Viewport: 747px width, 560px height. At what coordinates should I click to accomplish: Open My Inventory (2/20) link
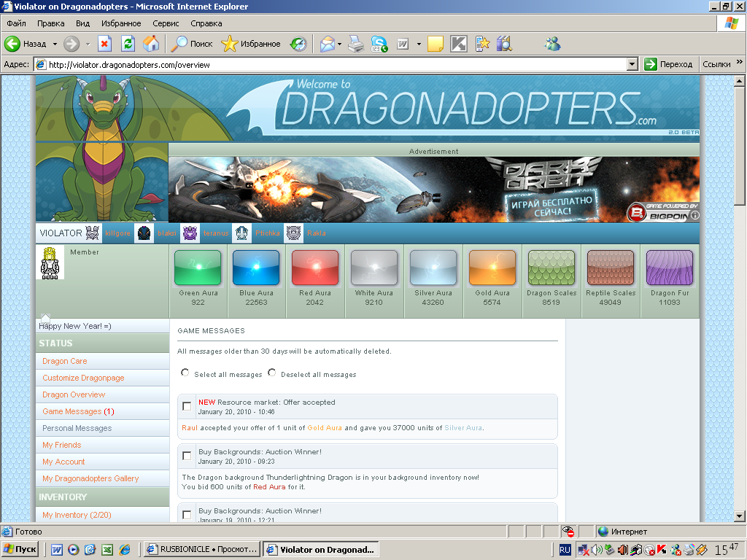coord(77,515)
